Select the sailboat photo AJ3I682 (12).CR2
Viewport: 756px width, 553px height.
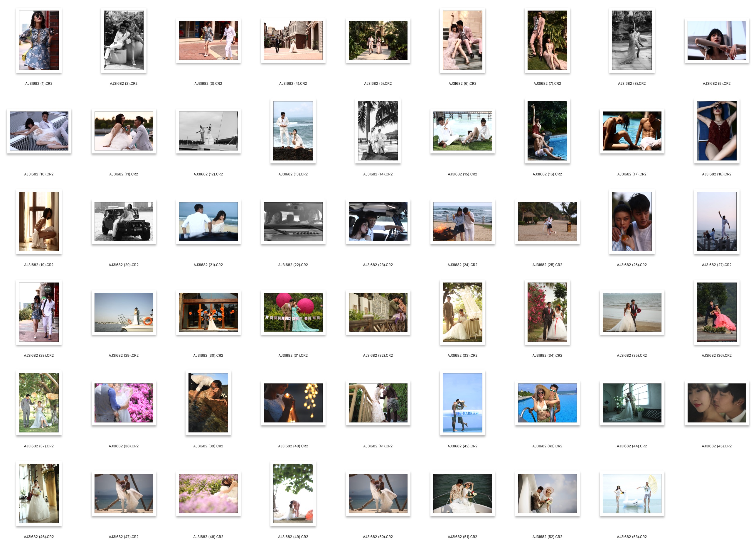(x=208, y=131)
